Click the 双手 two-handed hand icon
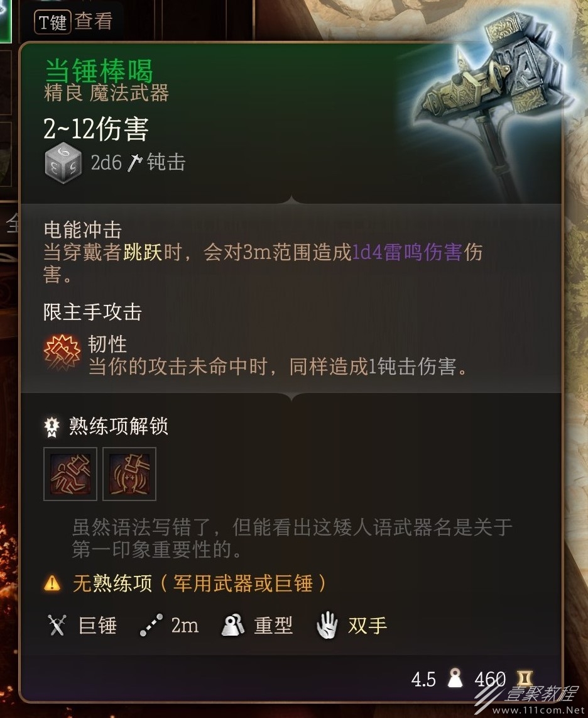This screenshot has height=718, width=588. tap(327, 626)
